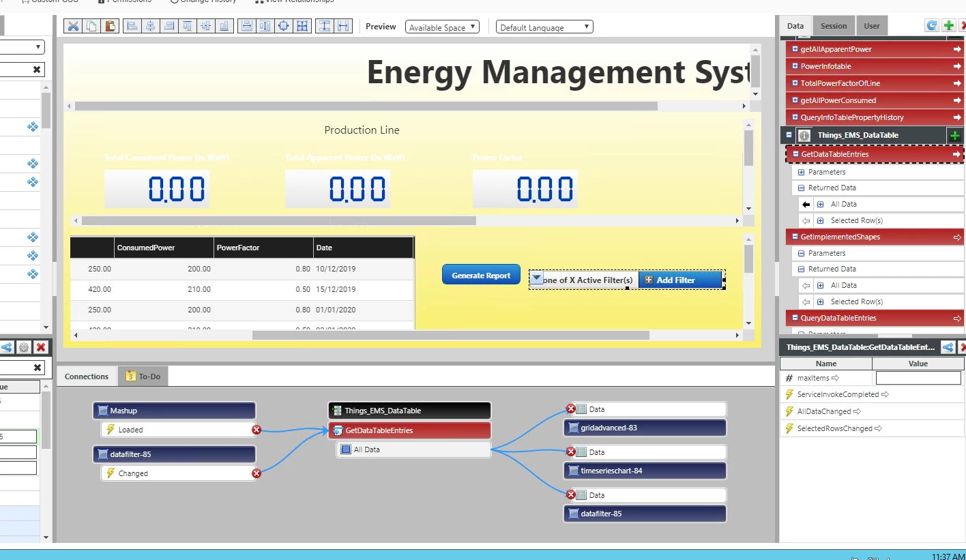Delete the datafilter-85 Changed event connection
Viewport: 966px width, 560px height.
click(x=257, y=473)
